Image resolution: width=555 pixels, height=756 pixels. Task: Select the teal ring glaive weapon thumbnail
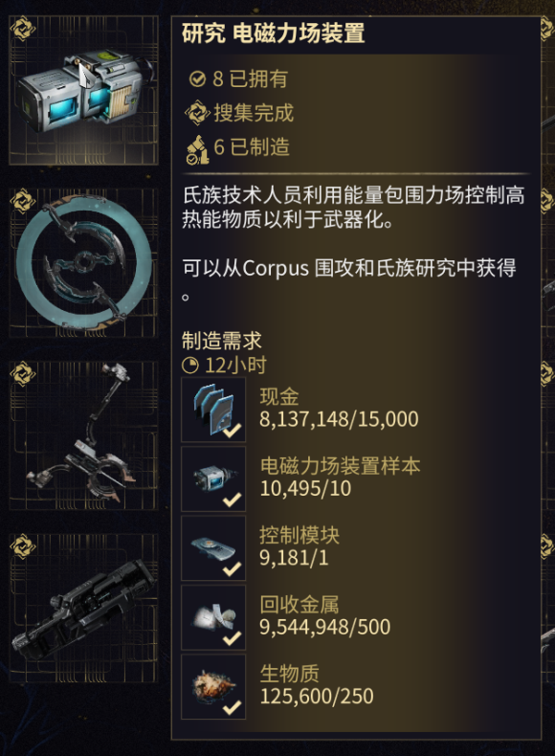click(83, 263)
